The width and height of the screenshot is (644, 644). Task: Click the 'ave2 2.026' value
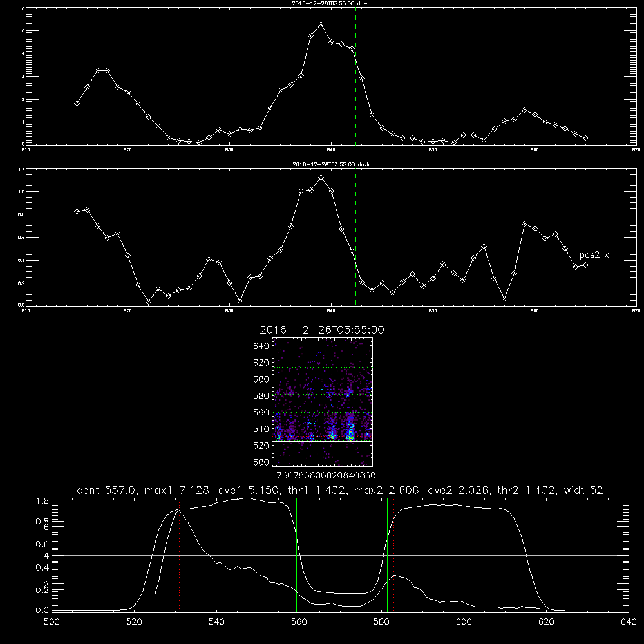tap(458, 490)
